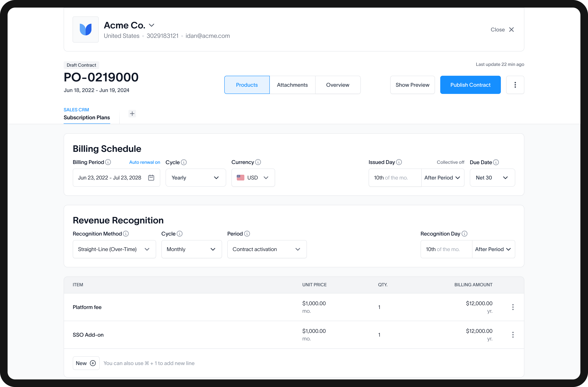
Task: Click the info icon next to Recognition Method
Action: 126,234
